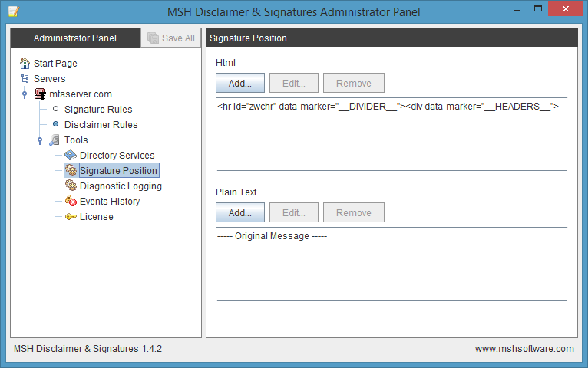Select Signature Position tree item
Viewport: 588px width, 368px height.
coord(118,171)
